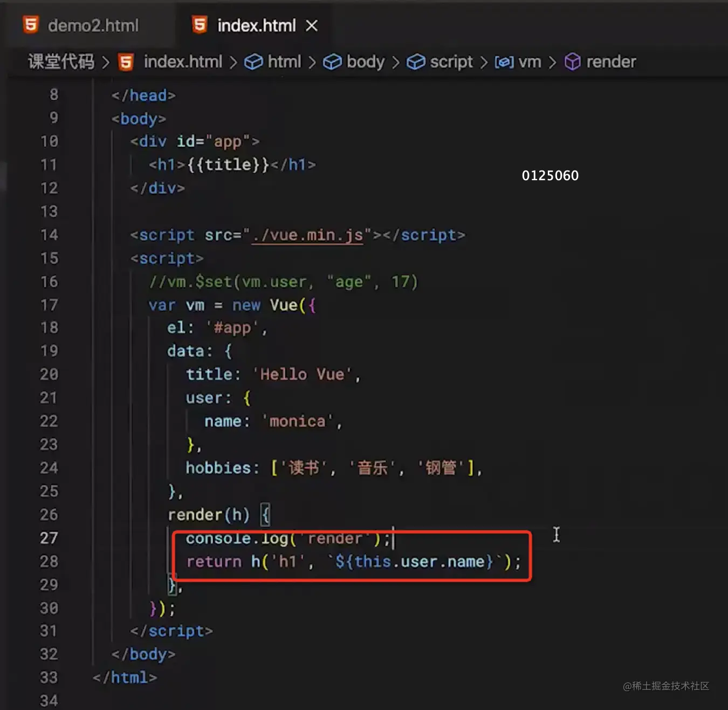Screen dimensions: 728x710
Task: Click the {{title}} template expression
Action: (x=228, y=165)
